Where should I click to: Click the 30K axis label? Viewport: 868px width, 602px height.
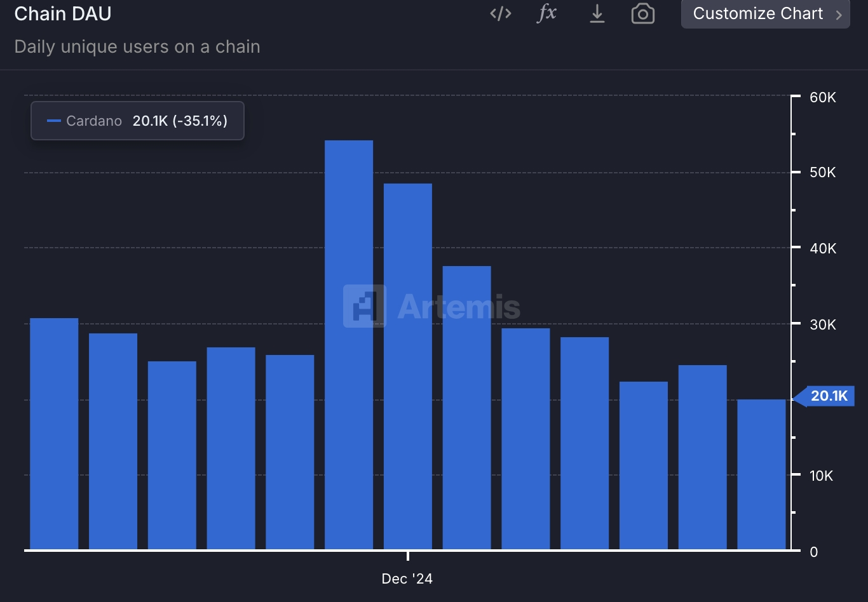pyautogui.click(x=823, y=324)
